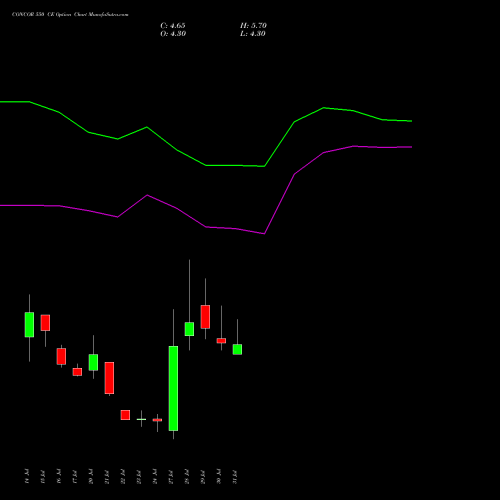Select the green candle on 28 Jul
The height and width of the screenshot is (500, 500).
(x=189, y=329)
